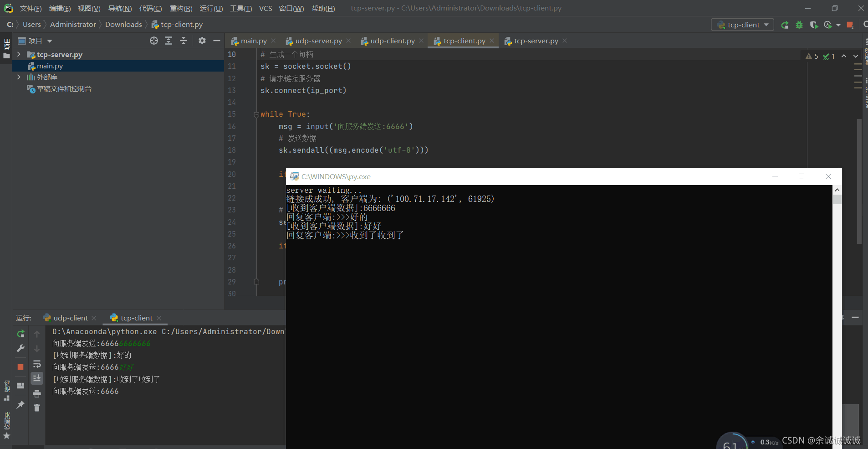The width and height of the screenshot is (868, 449).
Task: Click the Debug bug icon in toolbar
Action: point(799,25)
